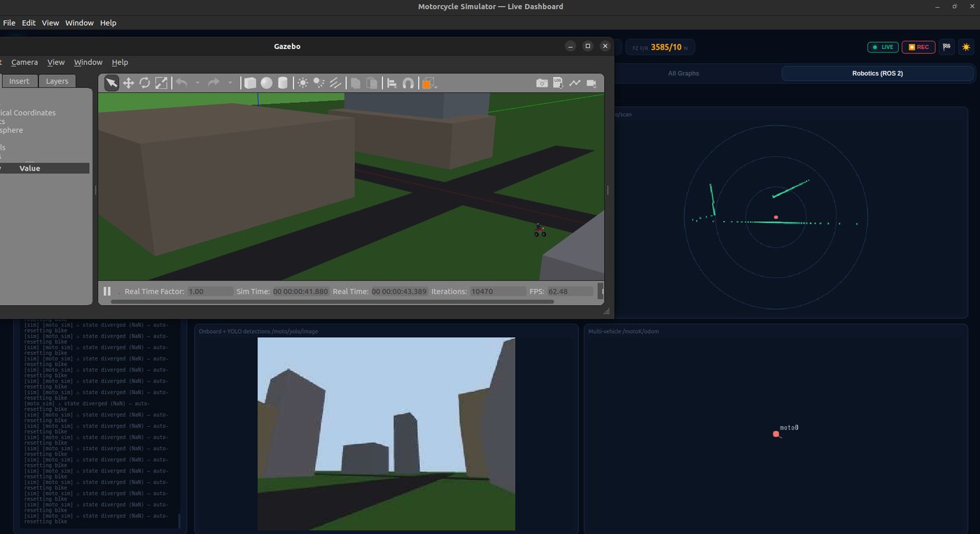980x534 pixels.
Task: Click the Real Time value field
Action: 399,291
